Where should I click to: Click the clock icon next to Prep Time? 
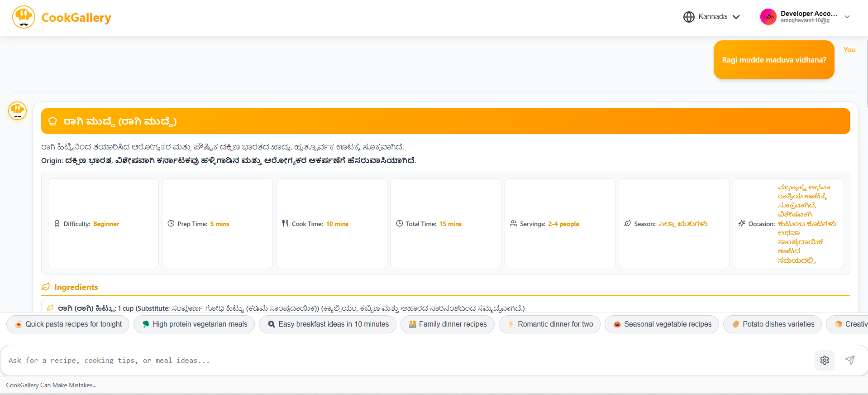(171, 223)
